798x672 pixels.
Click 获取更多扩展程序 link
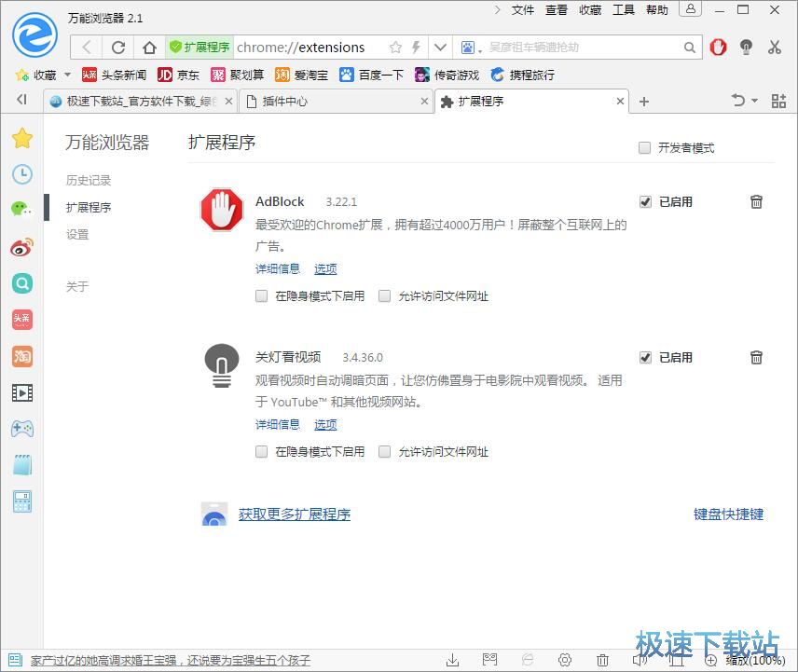[295, 514]
